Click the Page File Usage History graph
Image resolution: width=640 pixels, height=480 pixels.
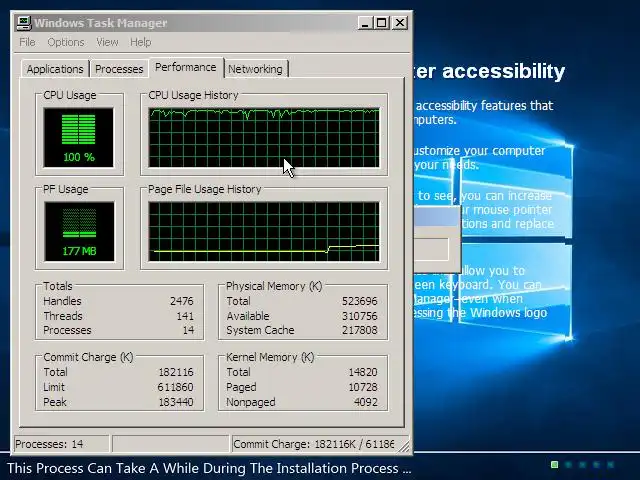point(264,231)
